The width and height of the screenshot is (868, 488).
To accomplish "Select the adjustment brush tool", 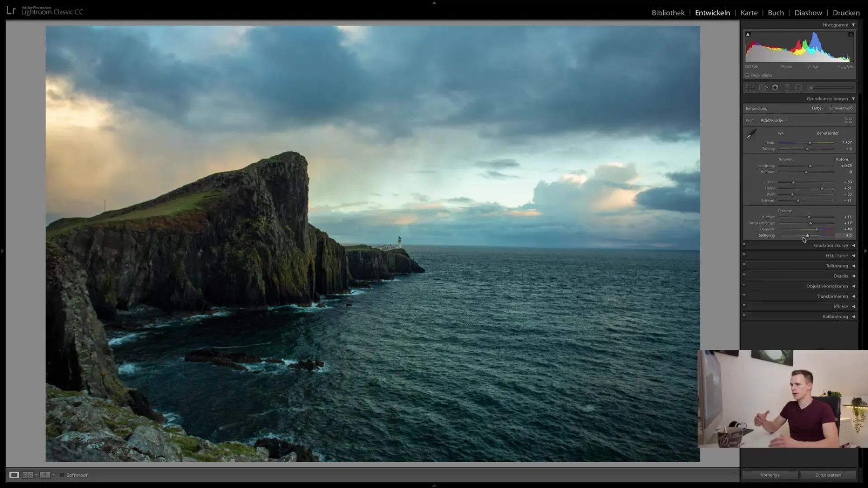I will pos(831,88).
